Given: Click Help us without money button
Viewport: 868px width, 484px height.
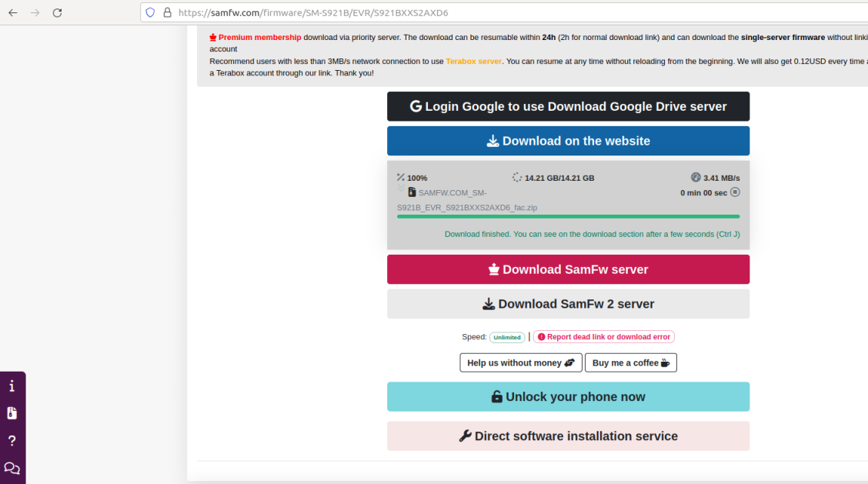Looking at the screenshot, I should 521,362.
